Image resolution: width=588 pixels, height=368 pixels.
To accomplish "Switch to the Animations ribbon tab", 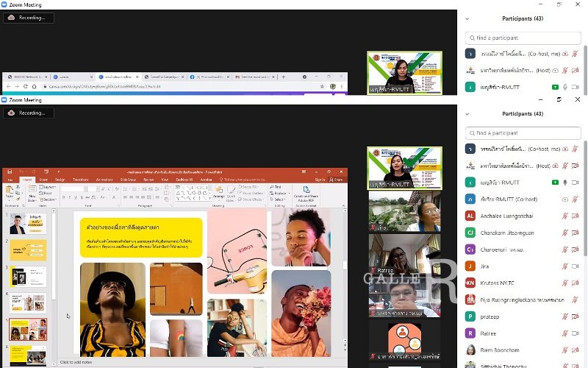I will pos(105,179).
